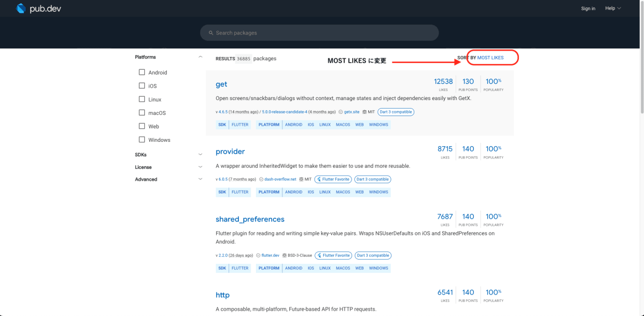644x316 pixels.
Task: Click the search magnifier icon
Action: [x=211, y=33]
